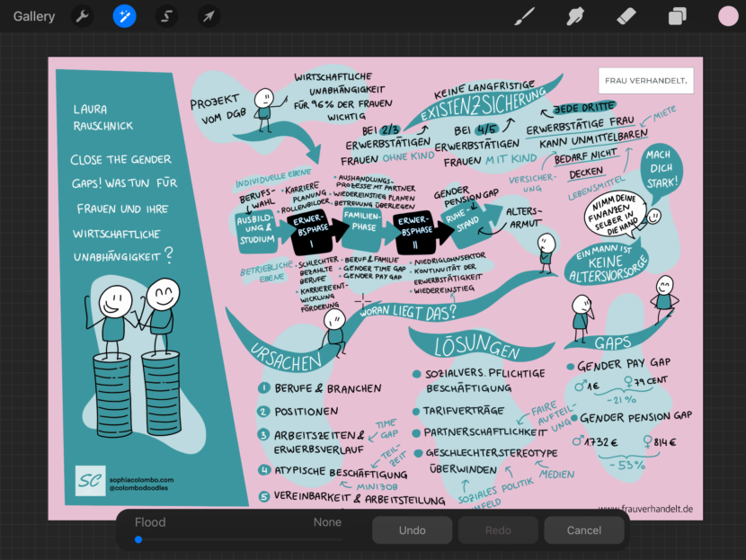Select the Transform arrow tool

click(x=209, y=16)
